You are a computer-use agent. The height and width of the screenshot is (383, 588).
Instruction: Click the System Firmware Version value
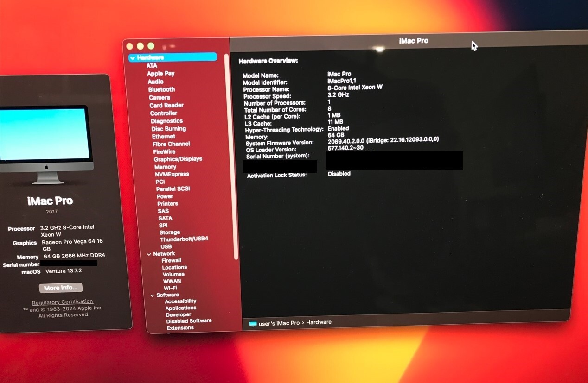[x=383, y=140]
